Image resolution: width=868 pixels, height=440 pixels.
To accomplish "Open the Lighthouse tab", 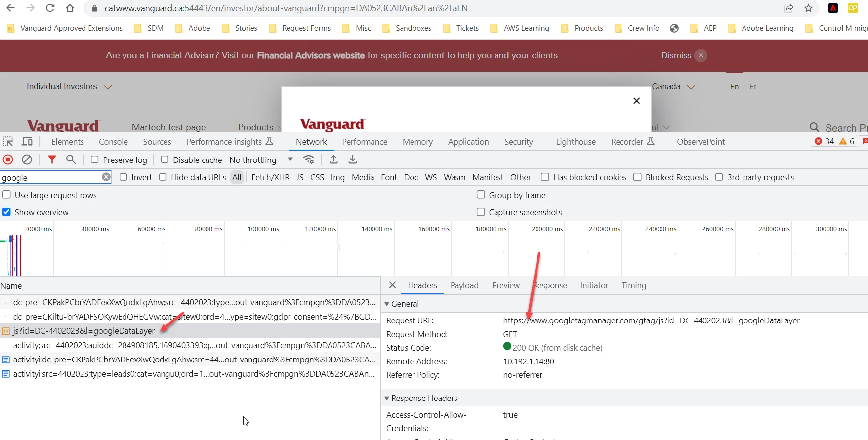I will pyautogui.click(x=576, y=142).
